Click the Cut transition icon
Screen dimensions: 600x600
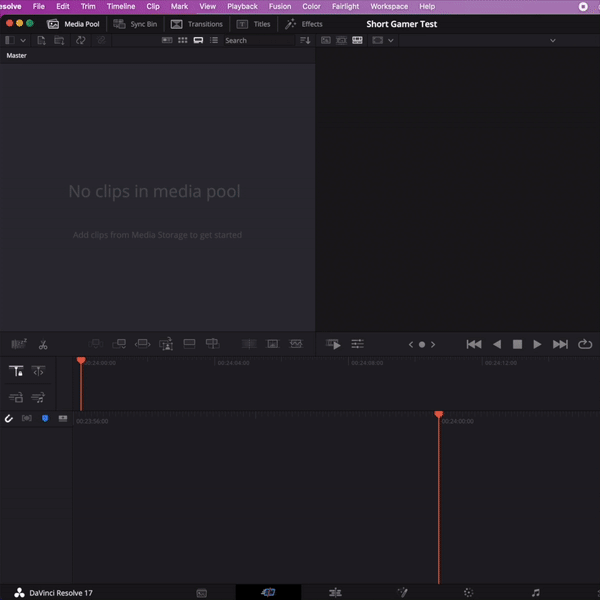249,344
